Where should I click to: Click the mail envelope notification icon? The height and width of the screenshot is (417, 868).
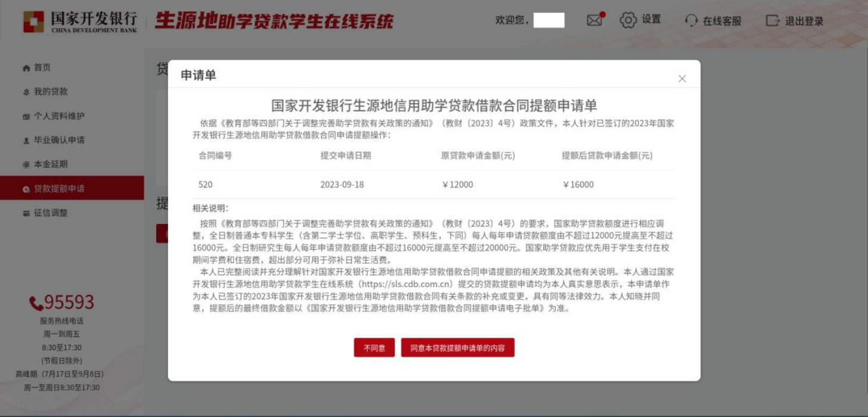click(x=594, y=20)
